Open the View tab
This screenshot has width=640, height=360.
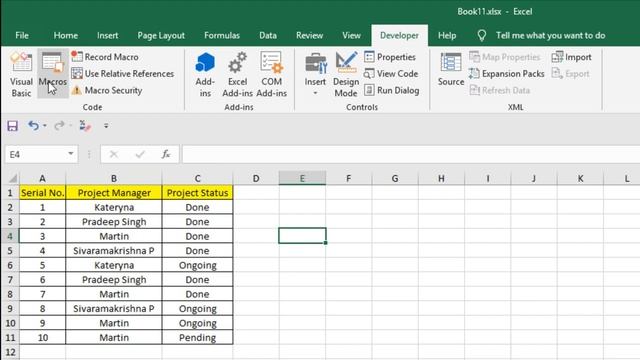point(351,36)
